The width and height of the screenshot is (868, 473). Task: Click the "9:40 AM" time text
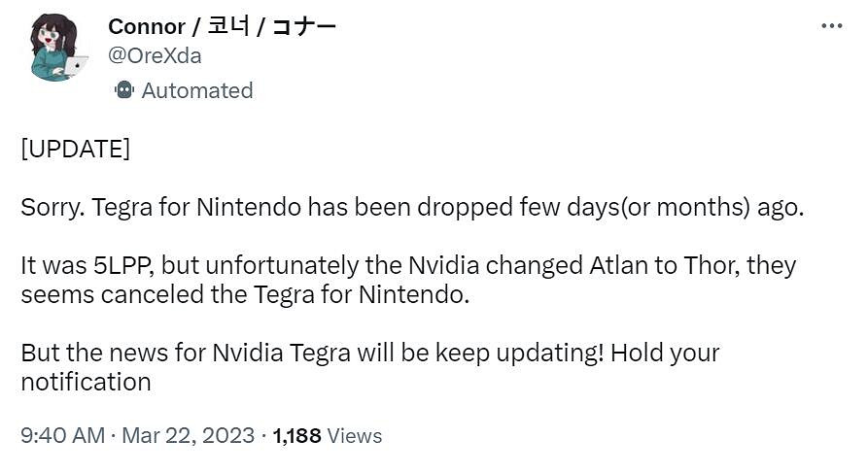pyautogui.click(x=62, y=435)
